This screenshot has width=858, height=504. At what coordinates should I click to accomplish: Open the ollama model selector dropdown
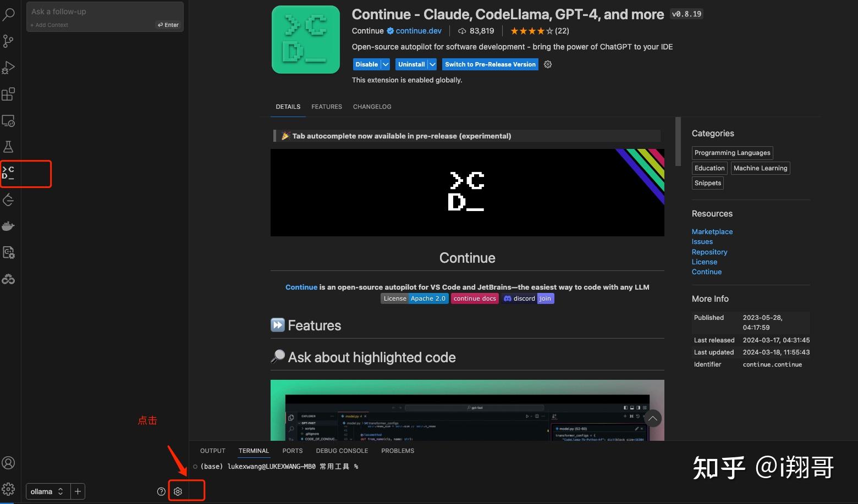(x=47, y=491)
